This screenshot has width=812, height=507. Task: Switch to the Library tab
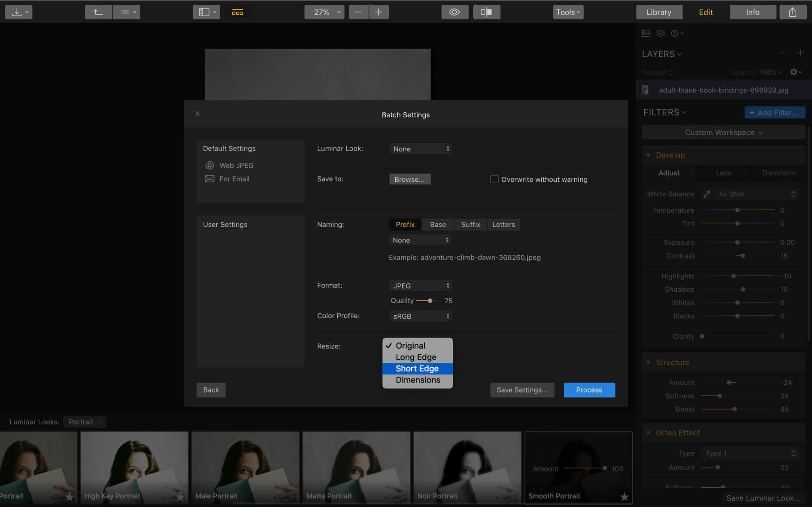click(659, 12)
